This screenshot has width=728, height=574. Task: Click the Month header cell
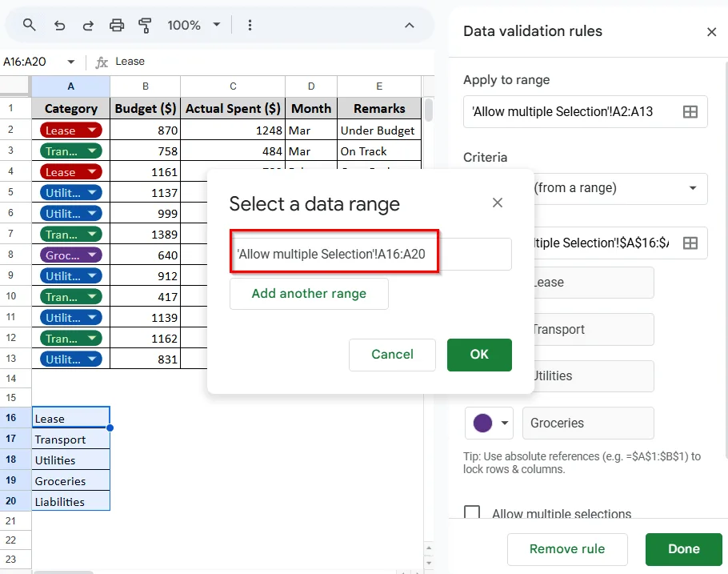(311, 109)
